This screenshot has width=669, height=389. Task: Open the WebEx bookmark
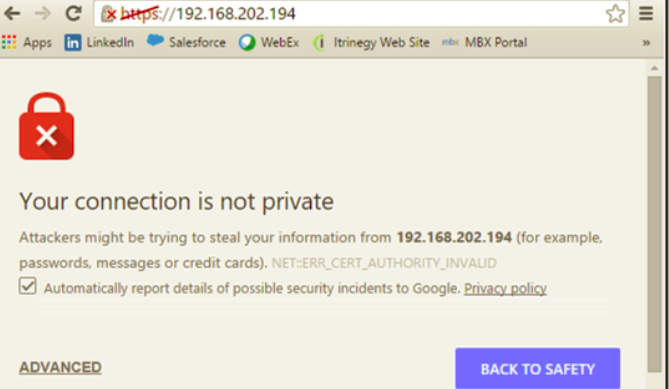(269, 42)
